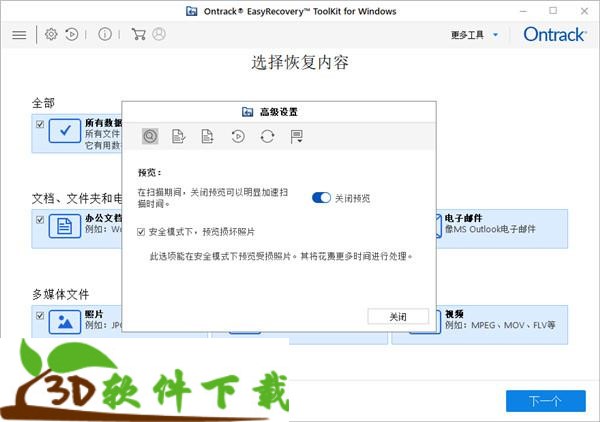Uncheck 安全模式下，预览损坏照片 checkbox
Viewport: 600px width, 422px height.
tap(141, 232)
